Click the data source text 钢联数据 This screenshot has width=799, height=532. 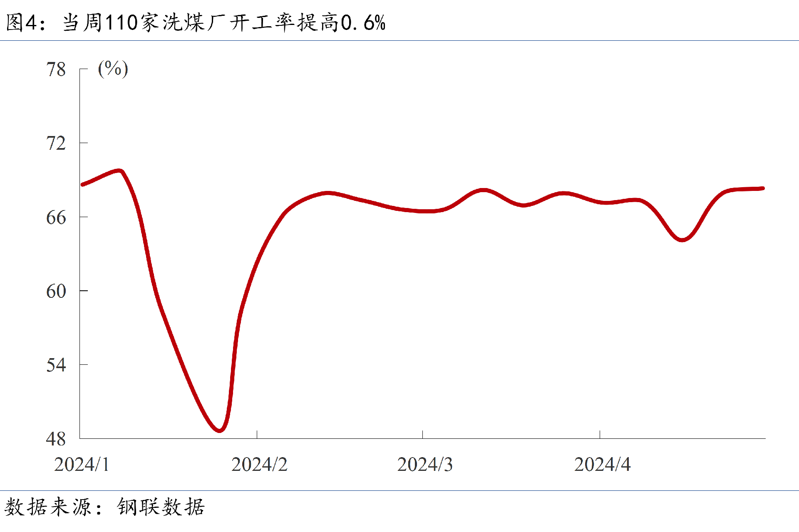point(161,507)
